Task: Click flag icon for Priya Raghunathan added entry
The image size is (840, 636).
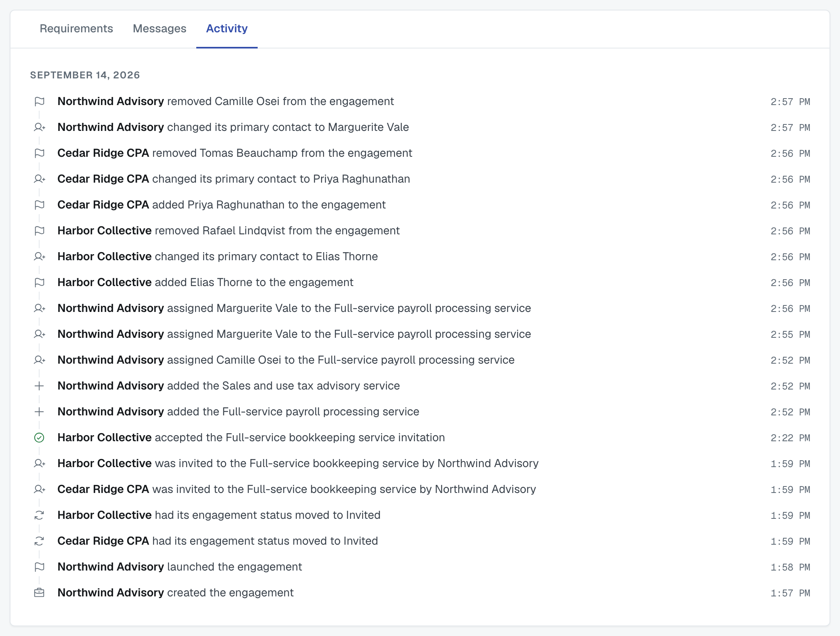Action: pyautogui.click(x=39, y=205)
